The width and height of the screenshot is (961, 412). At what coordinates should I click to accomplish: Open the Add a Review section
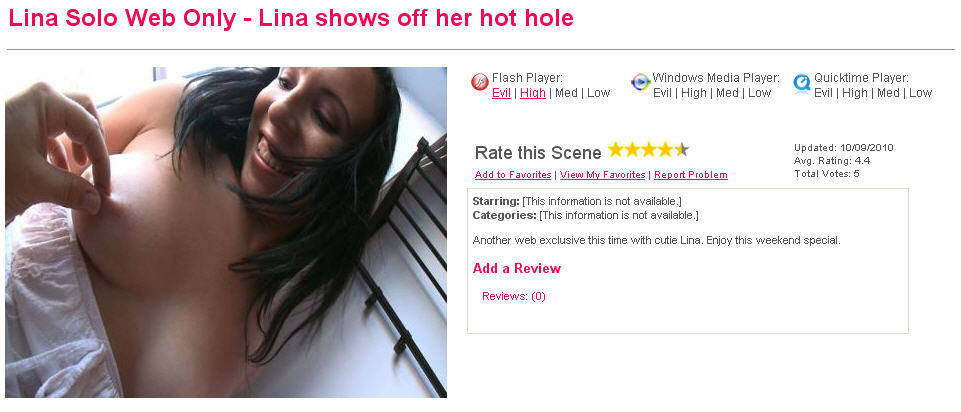tap(517, 269)
